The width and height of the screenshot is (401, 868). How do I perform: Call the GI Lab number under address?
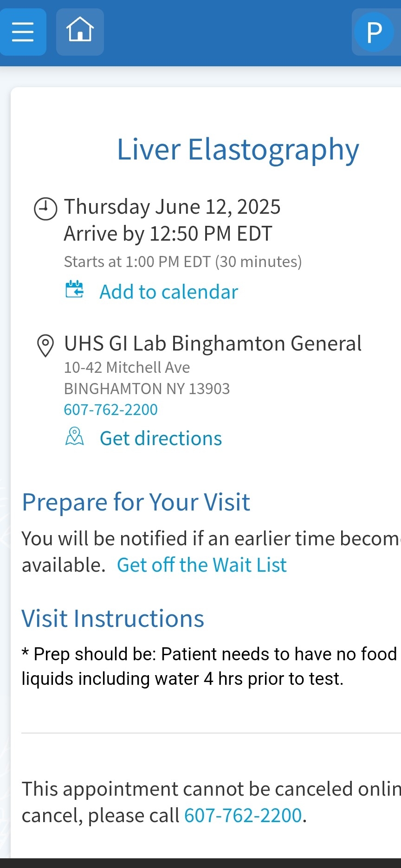coord(111,410)
